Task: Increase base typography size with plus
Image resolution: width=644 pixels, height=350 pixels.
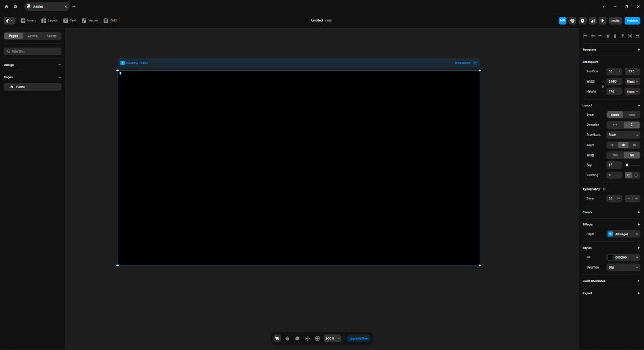Action: click(x=636, y=198)
